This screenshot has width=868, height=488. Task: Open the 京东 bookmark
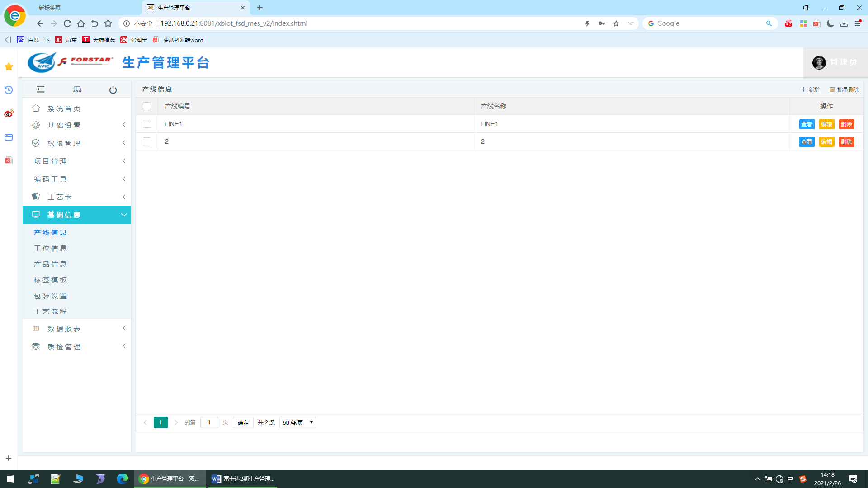coord(66,40)
